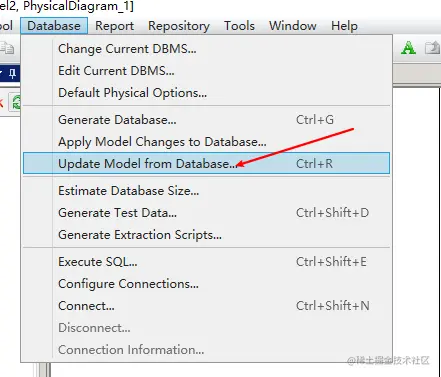
Task: Choose Generate Test Data...
Action: (x=206, y=213)
